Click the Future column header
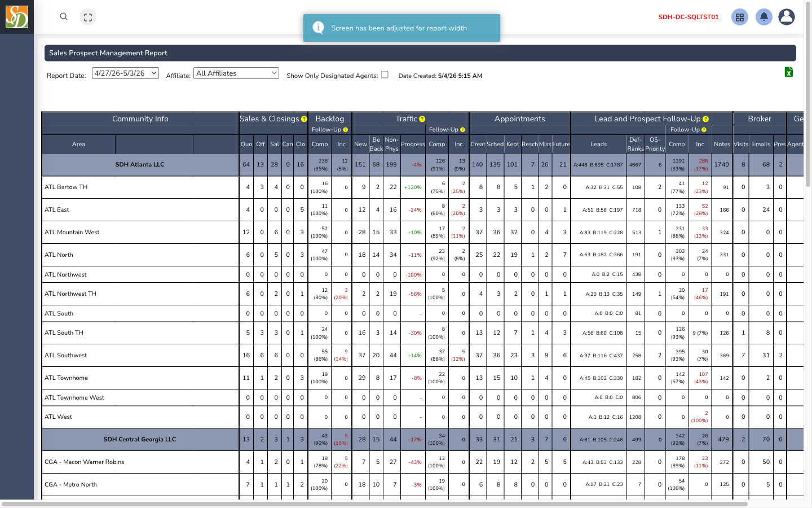The width and height of the screenshot is (812, 508). [561, 144]
